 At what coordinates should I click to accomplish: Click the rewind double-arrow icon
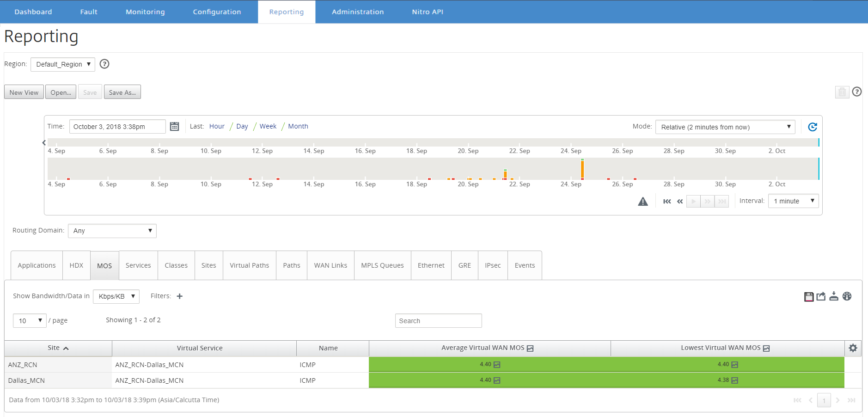(x=680, y=202)
